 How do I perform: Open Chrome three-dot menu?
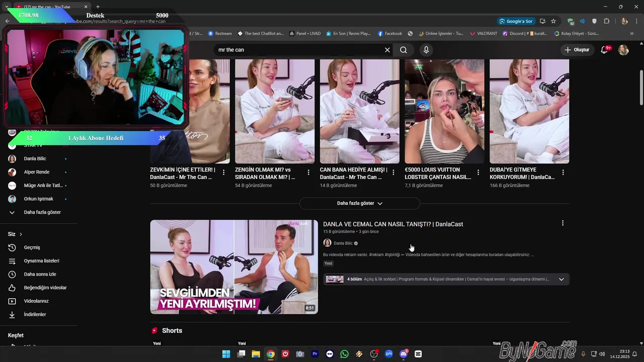pos(636,21)
